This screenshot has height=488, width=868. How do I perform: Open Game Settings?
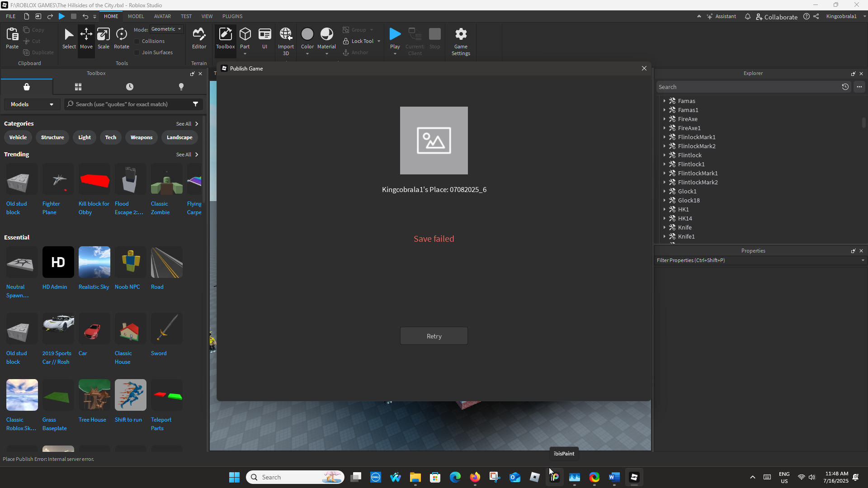point(461,38)
